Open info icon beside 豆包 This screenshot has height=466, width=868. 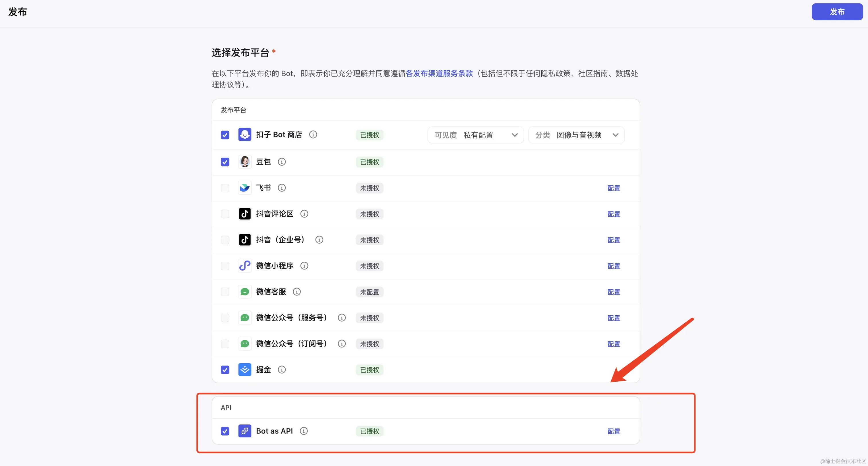coord(282,162)
